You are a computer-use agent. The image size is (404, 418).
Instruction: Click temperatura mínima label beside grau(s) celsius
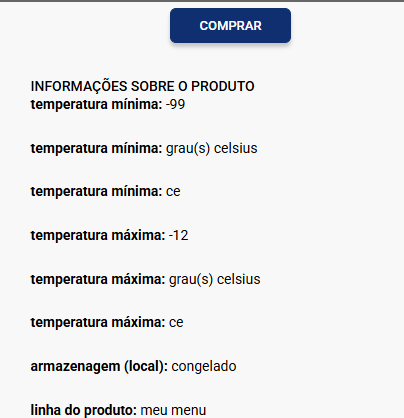tap(96, 148)
